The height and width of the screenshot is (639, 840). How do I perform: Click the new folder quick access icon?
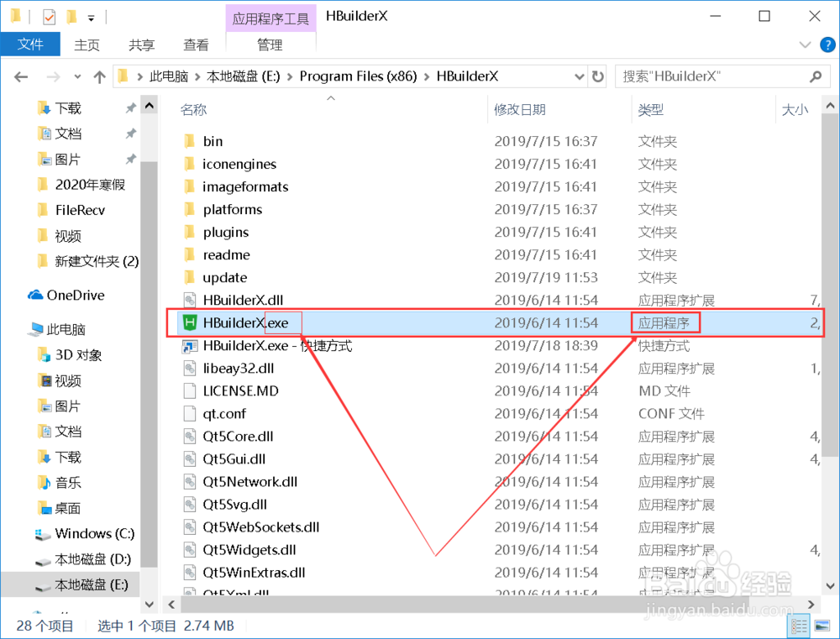[x=71, y=15]
